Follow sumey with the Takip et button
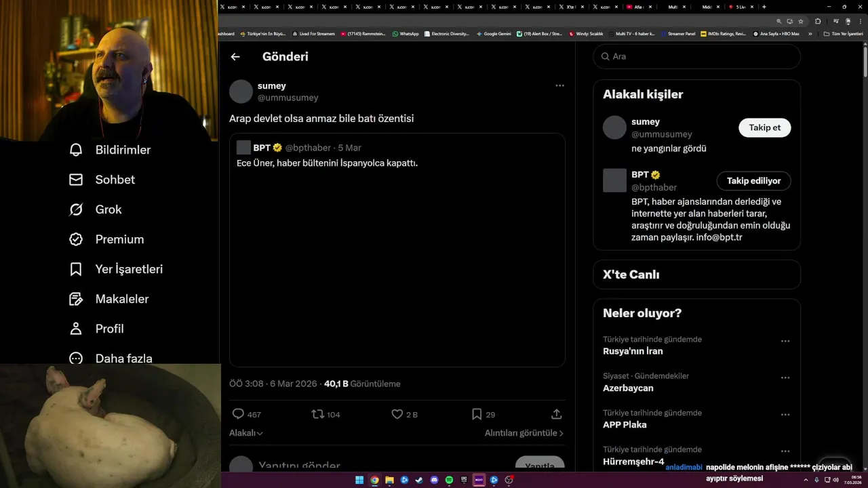 [x=765, y=127]
